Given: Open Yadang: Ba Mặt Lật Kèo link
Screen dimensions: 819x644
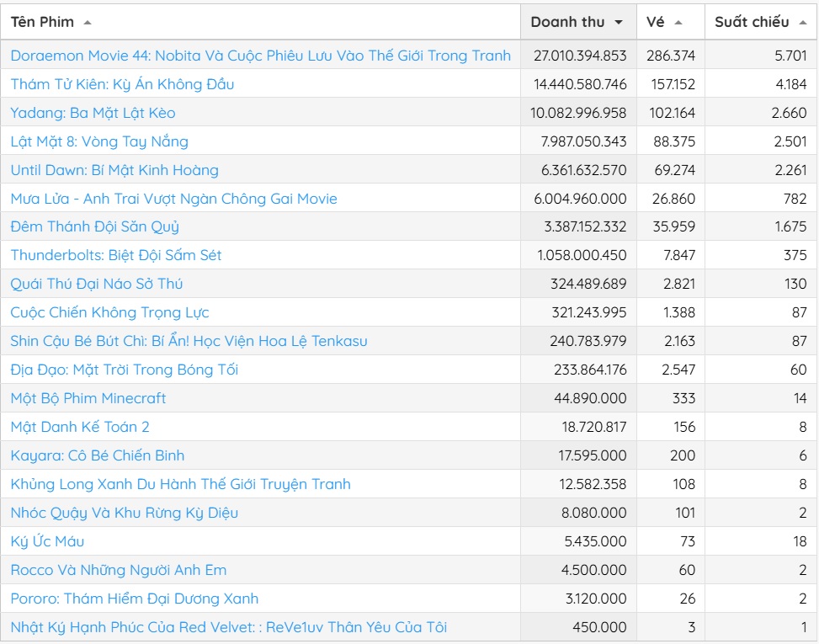Looking at the screenshot, I should [x=93, y=113].
